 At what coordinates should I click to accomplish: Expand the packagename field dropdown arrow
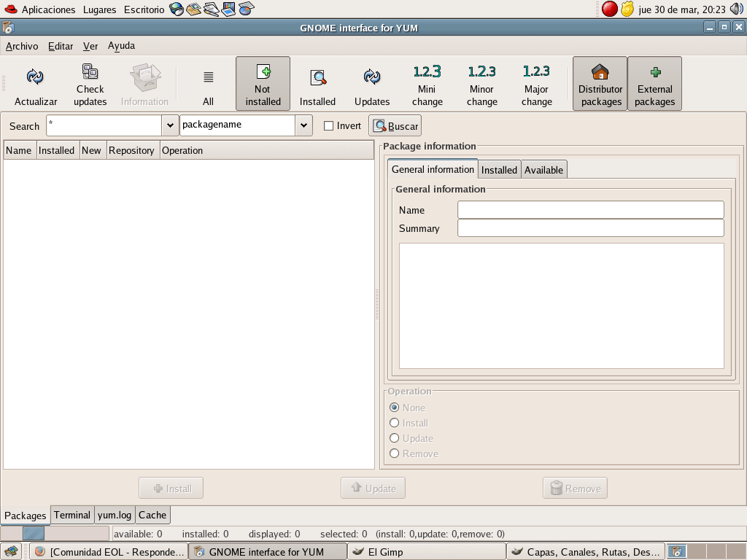pos(303,125)
